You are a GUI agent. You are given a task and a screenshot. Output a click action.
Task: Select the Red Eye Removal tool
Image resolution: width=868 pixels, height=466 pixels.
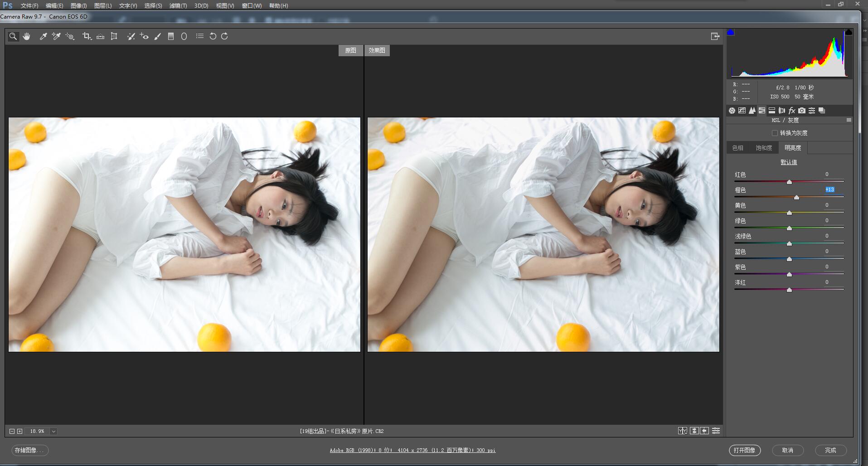[144, 36]
